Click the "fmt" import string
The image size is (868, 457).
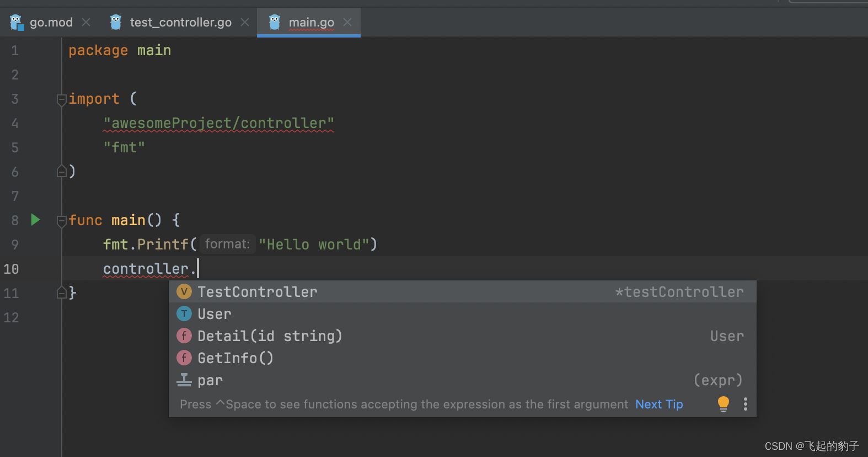point(124,147)
